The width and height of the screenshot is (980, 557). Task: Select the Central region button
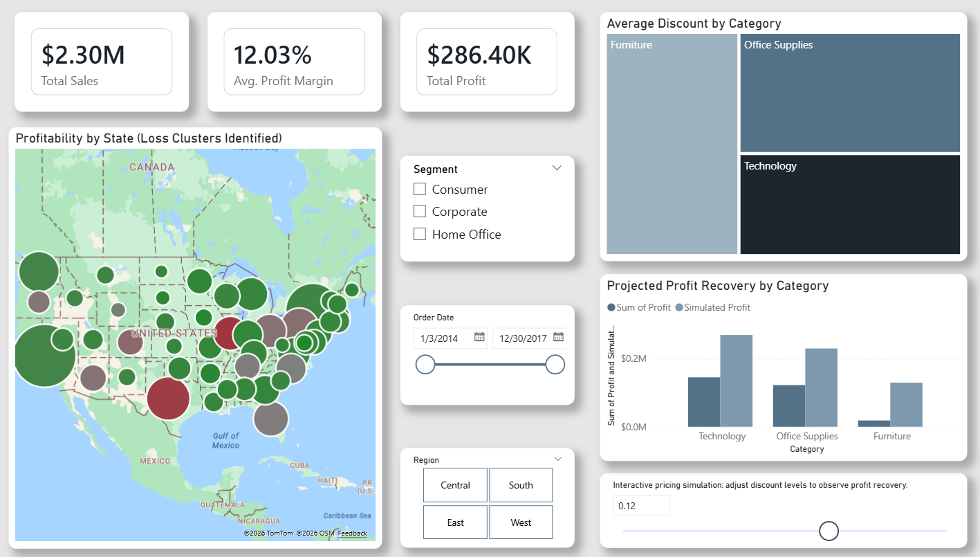pyautogui.click(x=455, y=485)
